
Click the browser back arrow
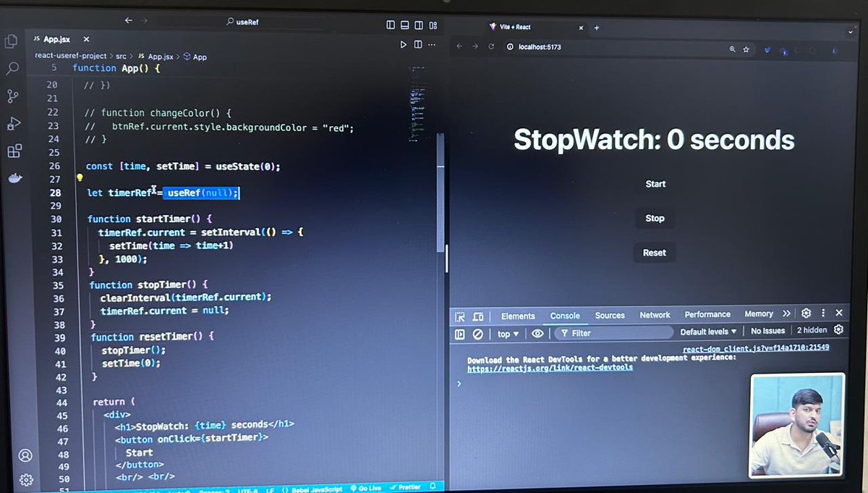point(459,46)
